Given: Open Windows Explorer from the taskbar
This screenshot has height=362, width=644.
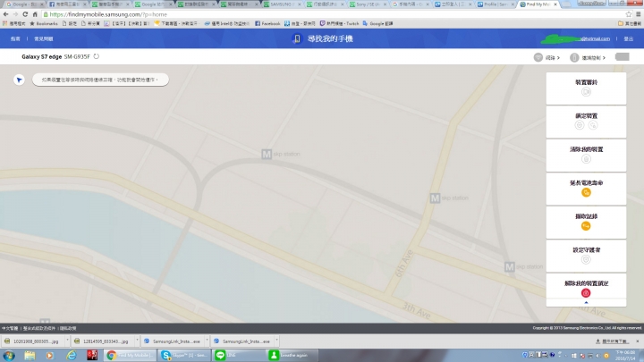Looking at the screenshot, I should tap(30, 356).
